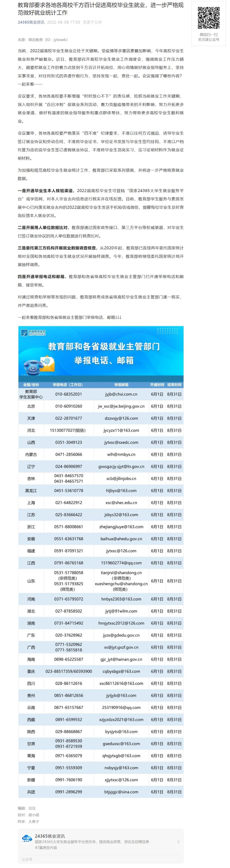Image resolution: width=230 pixels, height=868 pixels.
Task: Click the 47篇原创内容 text
Action: click(x=46, y=847)
